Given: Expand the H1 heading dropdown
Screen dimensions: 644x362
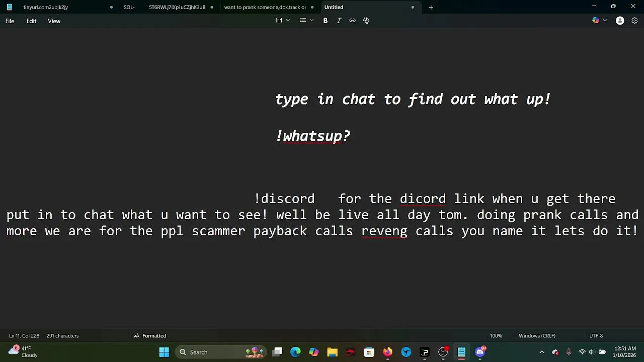Looking at the screenshot, I should [282, 21].
